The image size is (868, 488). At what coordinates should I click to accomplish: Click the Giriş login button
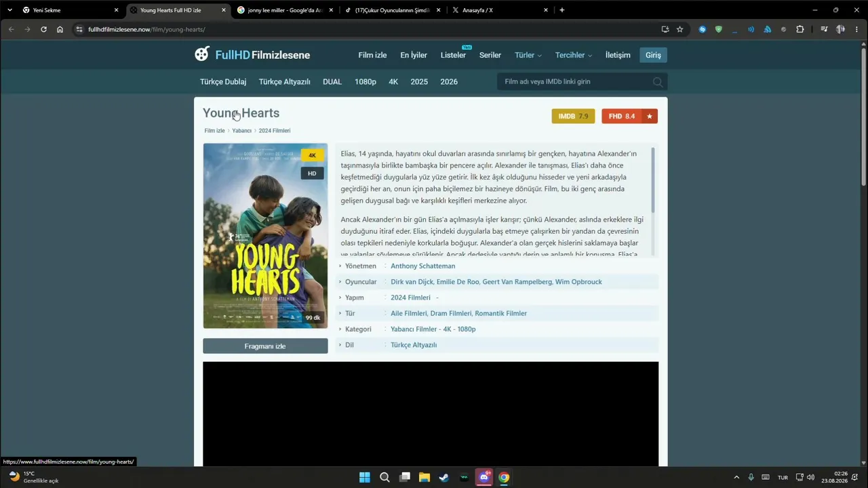653,55
